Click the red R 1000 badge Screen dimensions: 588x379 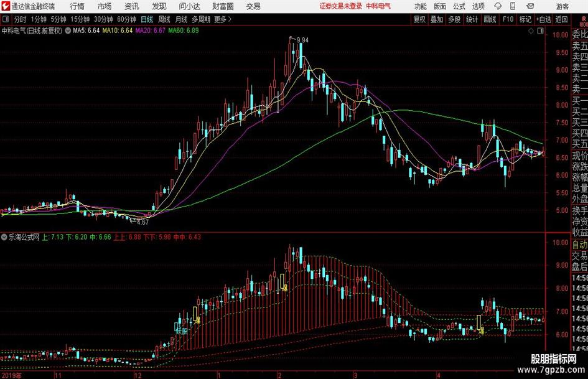click(x=584, y=21)
